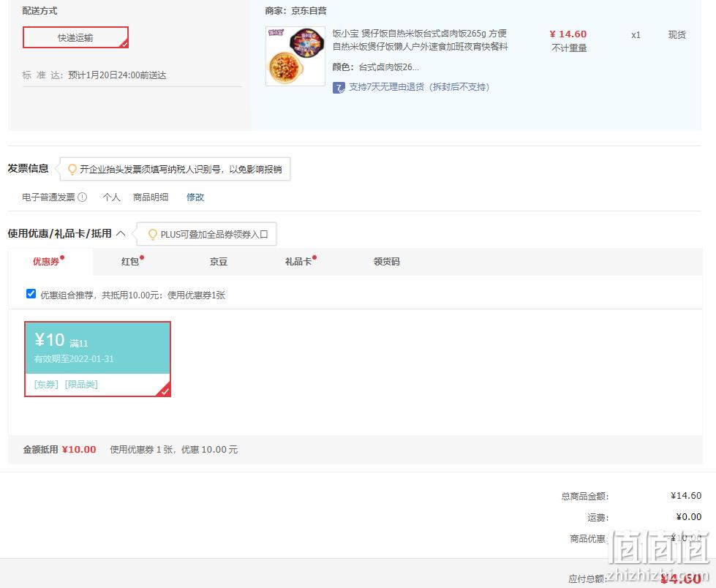Select the 快递运输 delivery method option
This screenshot has width=716, height=588.
75,37
